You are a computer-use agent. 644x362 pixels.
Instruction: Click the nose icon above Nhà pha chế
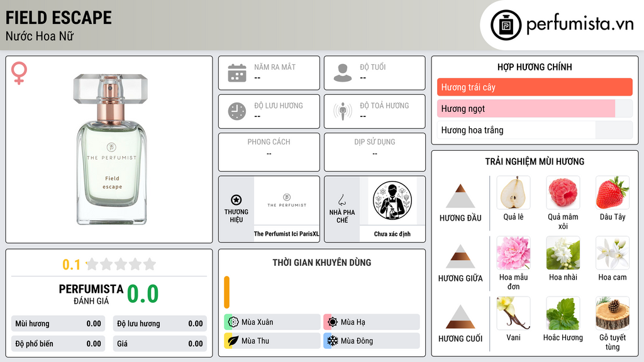coord(341,200)
